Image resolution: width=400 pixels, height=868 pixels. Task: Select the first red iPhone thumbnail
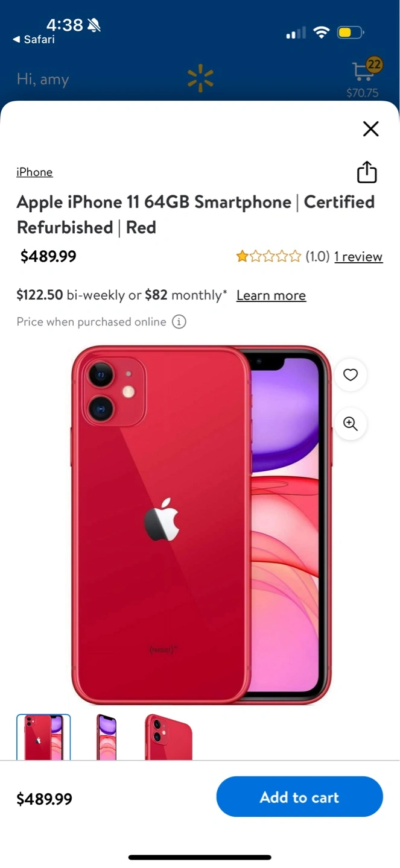pyautogui.click(x=43, y=737)
